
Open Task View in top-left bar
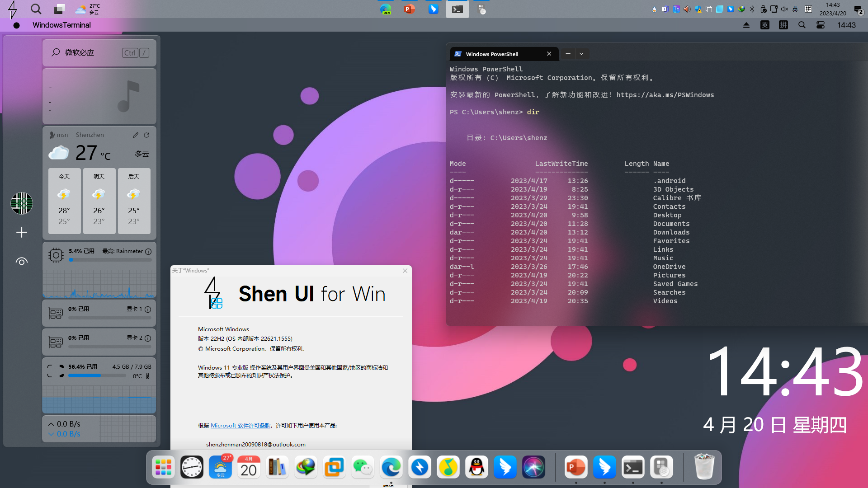(x=59, y=9)
